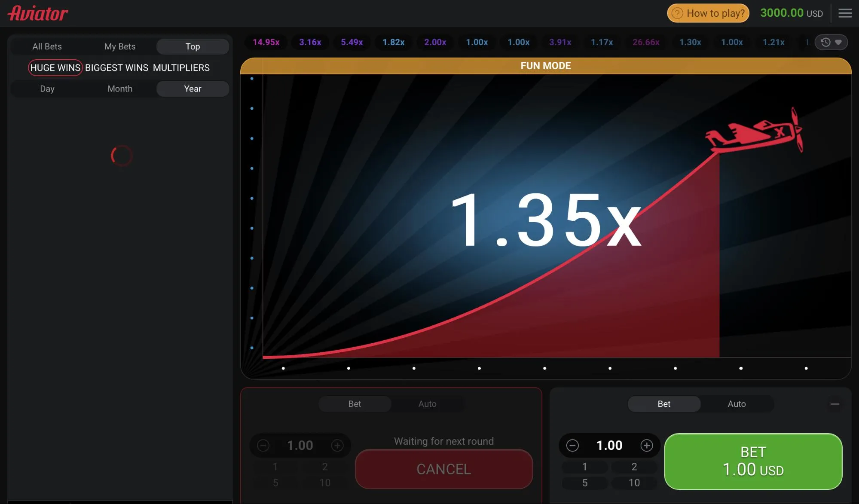Click the round history clock icon
859x504 pixels.
(825, 42)
